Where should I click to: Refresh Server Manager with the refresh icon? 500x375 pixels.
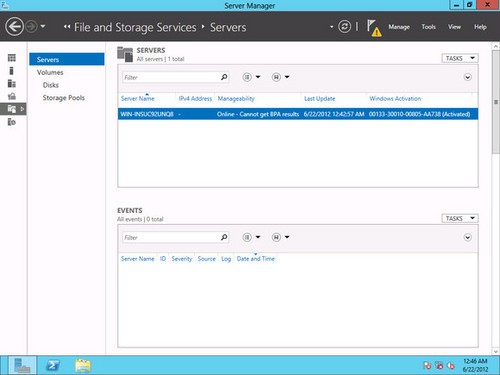344,26
